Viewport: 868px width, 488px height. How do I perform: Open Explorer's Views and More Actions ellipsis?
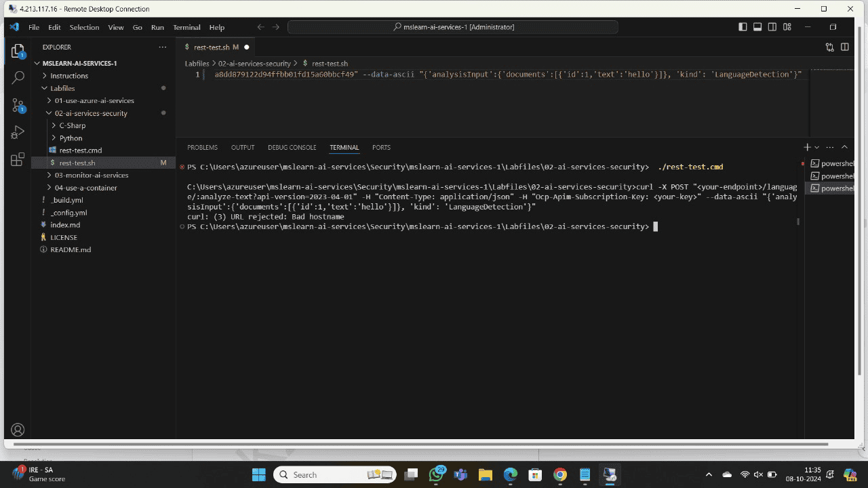point(162,47)
